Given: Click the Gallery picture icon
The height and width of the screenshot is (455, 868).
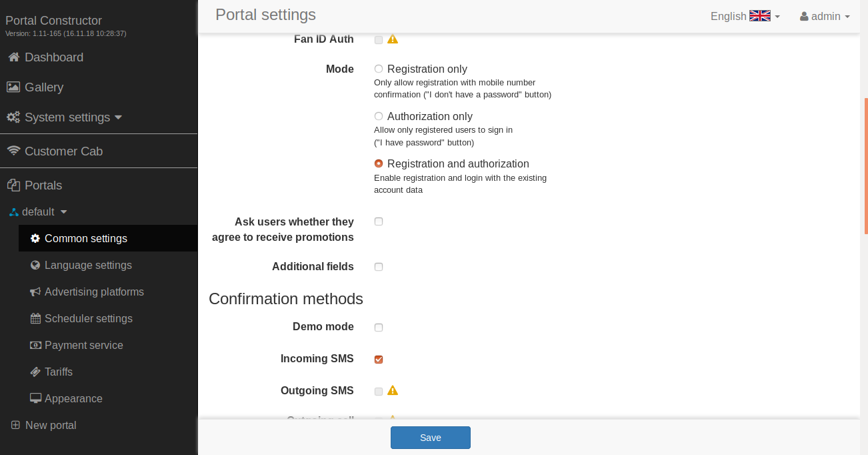Looking at the screenshot, I should [13, 87].
